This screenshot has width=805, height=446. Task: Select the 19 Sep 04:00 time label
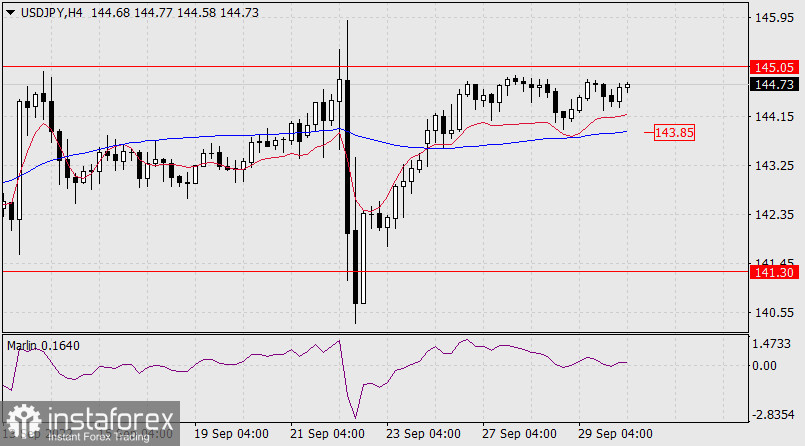tap(231, 434)
